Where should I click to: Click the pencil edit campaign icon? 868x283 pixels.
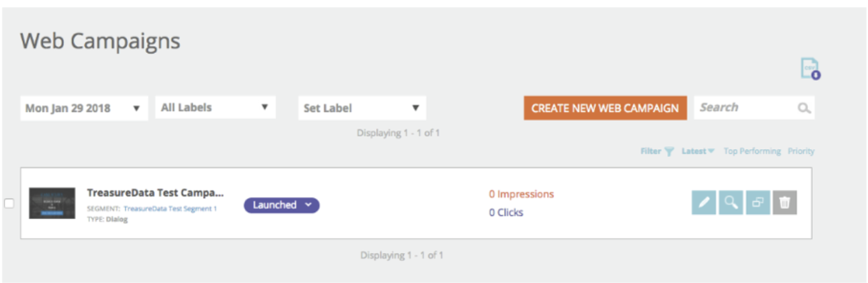pyautogui.click(x=704, y=203)
